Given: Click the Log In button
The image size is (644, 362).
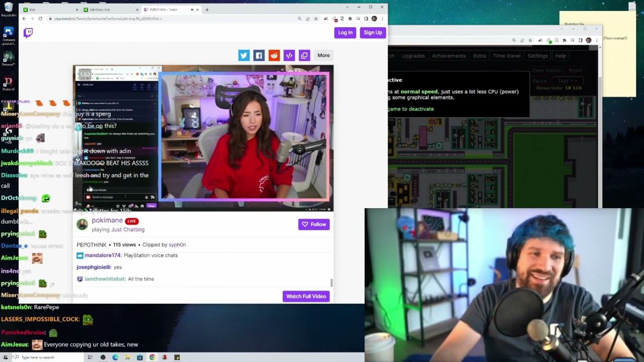Looking at the screenshot, I should click(x=345, y=32).
